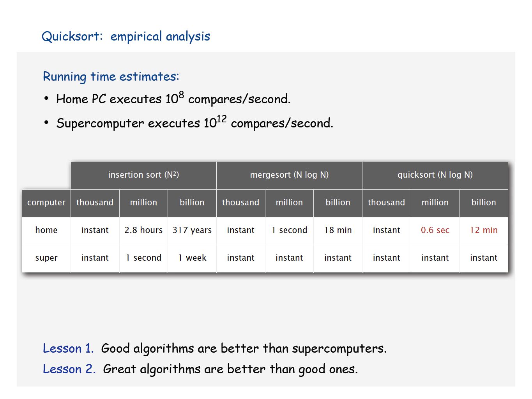The width and height of the screenshot is (532, 399).
Task: Select the '1 week' table cell
Action: pyautogui.click(x=192, y=258)
